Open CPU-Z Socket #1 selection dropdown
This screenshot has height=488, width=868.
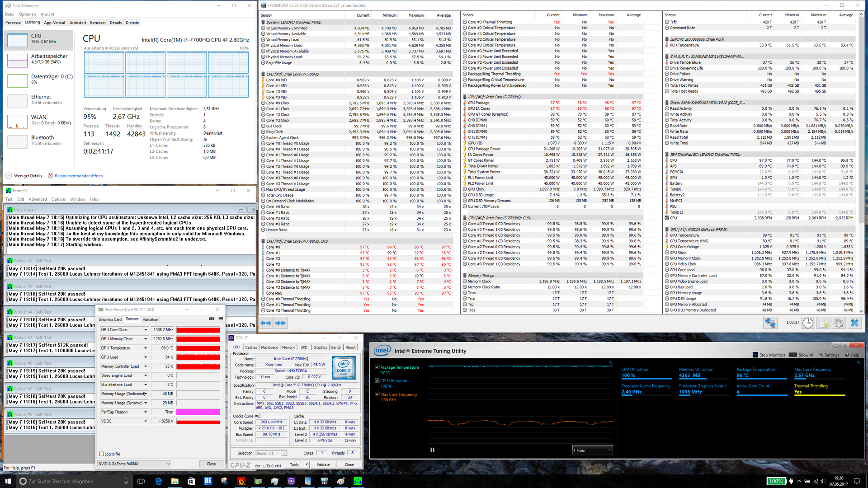(x=271, y=453)
